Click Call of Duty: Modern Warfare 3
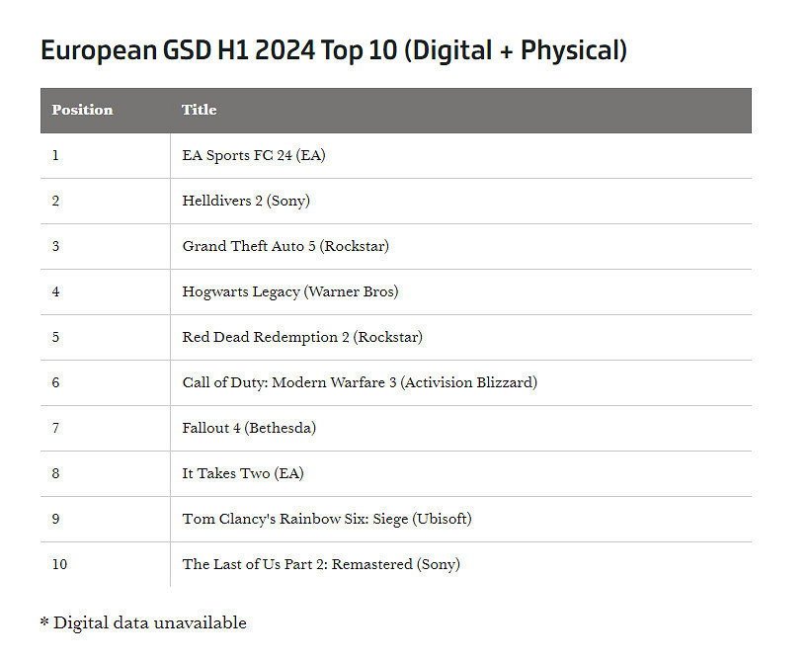Screen dimensions: 812x660 click(x=360, y=383)
